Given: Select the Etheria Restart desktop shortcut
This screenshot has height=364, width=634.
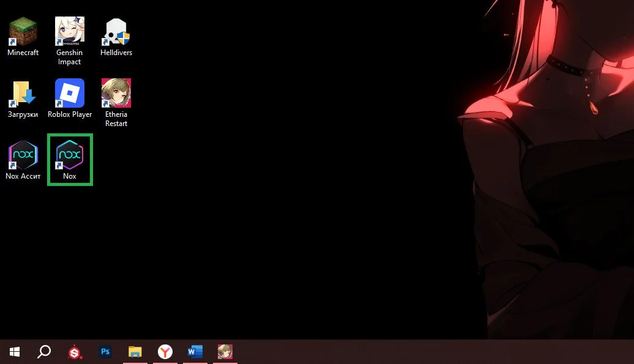Looking at the screenshot, I should 116,103.
